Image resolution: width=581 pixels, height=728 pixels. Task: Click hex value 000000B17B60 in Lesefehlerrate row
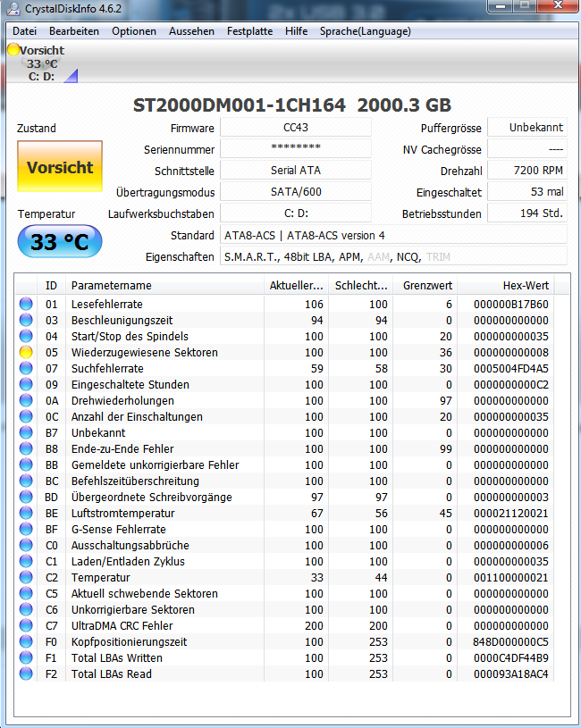point(511,304)
